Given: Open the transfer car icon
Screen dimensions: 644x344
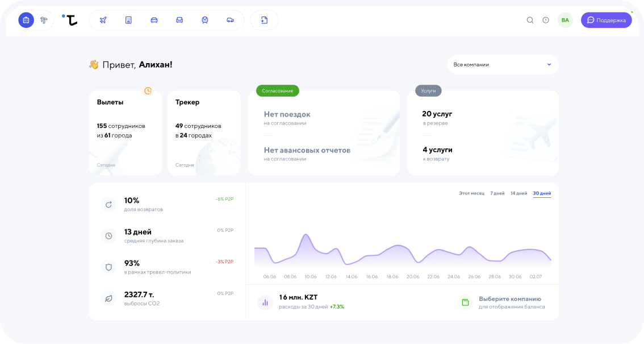Looking at the screenshot, I should click(x=231, y=20).
